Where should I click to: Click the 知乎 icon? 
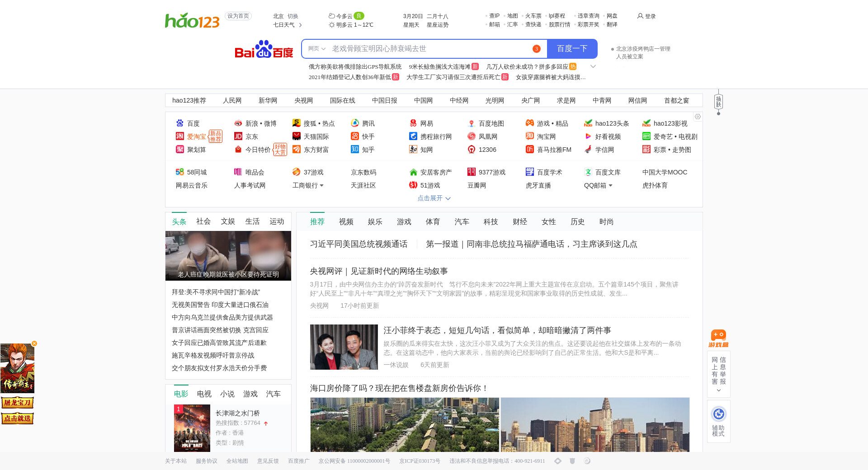[x=355, y=150]
